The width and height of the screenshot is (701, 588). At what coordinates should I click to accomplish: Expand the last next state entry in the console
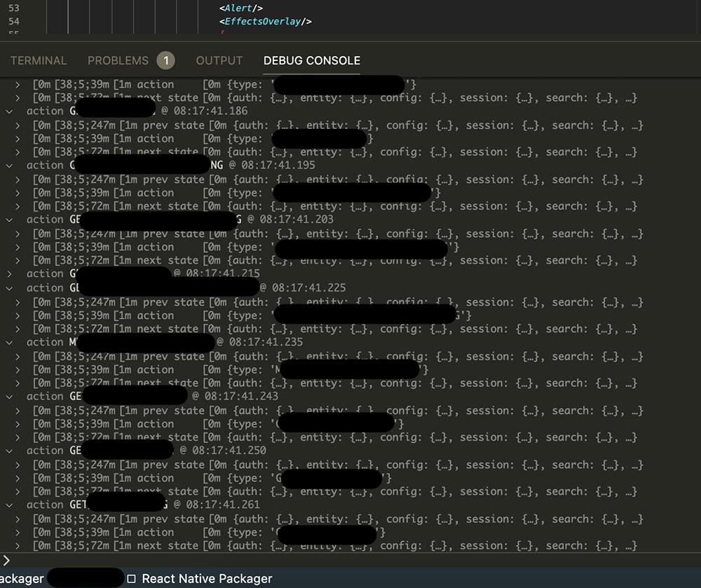click(x=18, y=546)
